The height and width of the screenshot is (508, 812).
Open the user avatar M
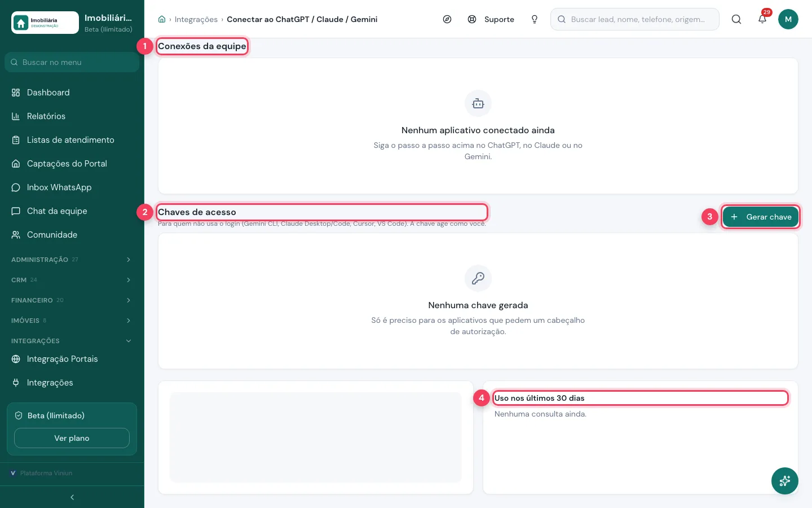pos(788,19)
